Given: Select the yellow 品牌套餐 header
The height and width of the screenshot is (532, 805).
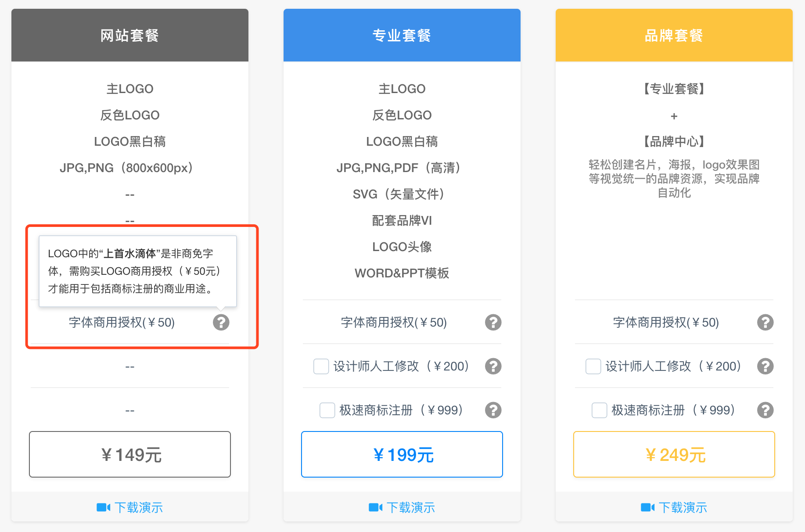Looking at the screenshot, I should pos(674,35).
